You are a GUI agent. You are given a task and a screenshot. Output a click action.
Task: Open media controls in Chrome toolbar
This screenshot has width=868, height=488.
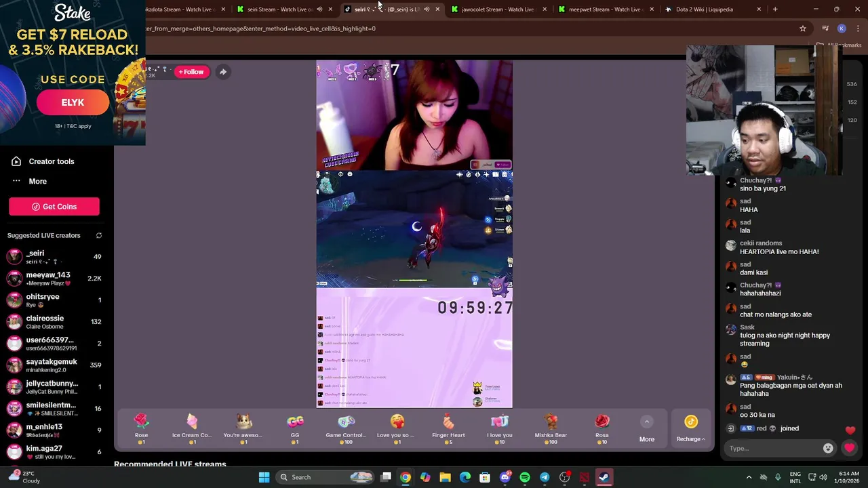tap(825, 28)
